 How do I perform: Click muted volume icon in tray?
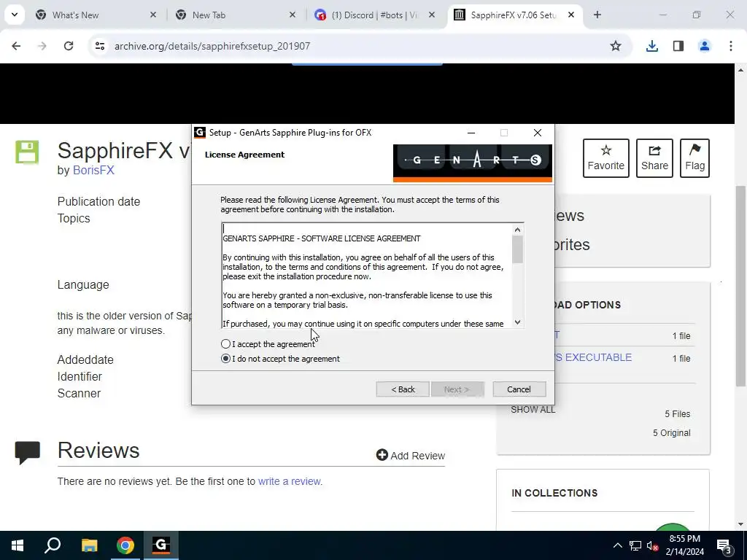(652, 545)
